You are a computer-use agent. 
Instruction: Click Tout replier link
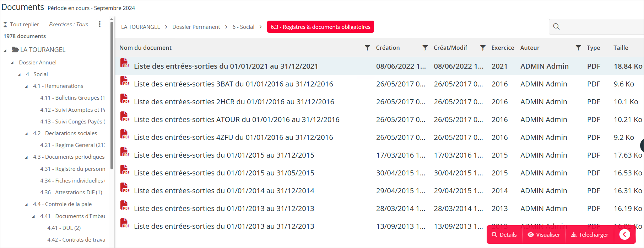25,24
